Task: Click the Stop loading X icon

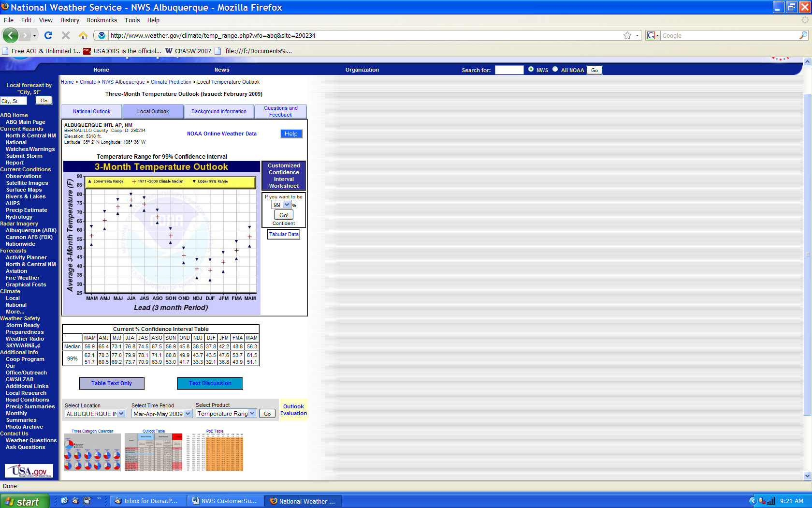Action: (x=66, y=35)
